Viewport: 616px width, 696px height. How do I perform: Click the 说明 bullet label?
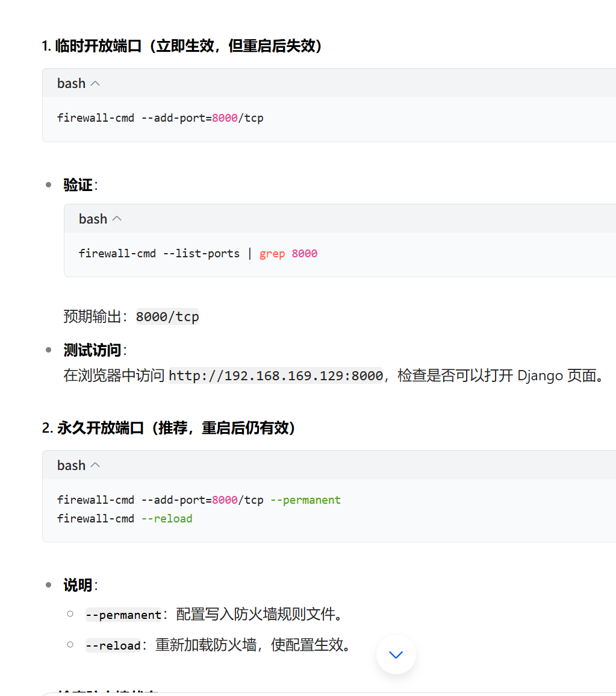click(x=78, y=585)
